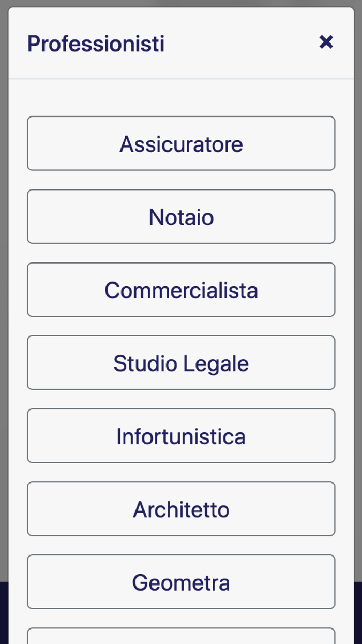This screenshot has height=644, width=362.
Task: Select the architect profession
Action: [x=180, y=509]
